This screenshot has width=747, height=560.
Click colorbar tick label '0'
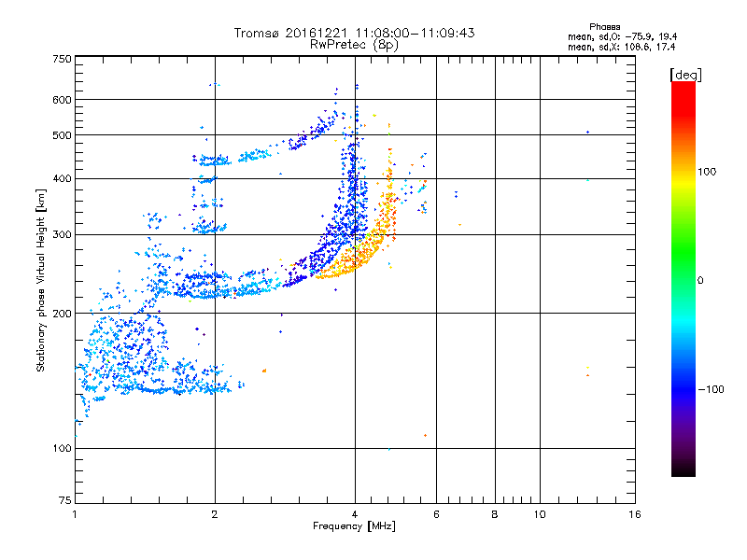(700, 281)
